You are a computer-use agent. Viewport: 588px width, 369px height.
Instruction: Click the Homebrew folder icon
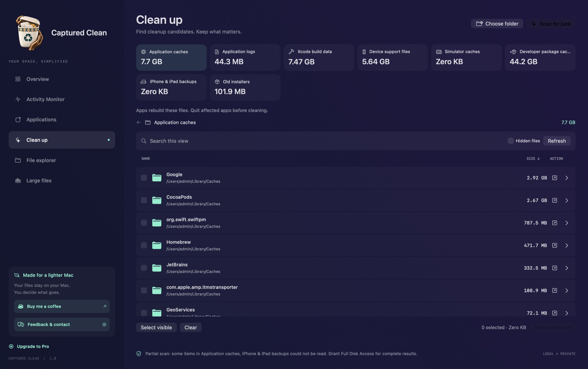coord(157,246)
